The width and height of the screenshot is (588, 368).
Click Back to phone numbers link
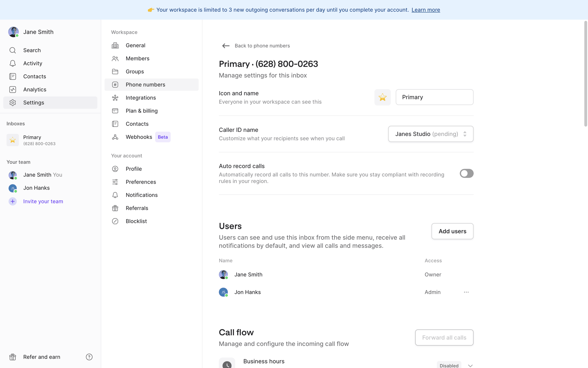click(262, 46)
